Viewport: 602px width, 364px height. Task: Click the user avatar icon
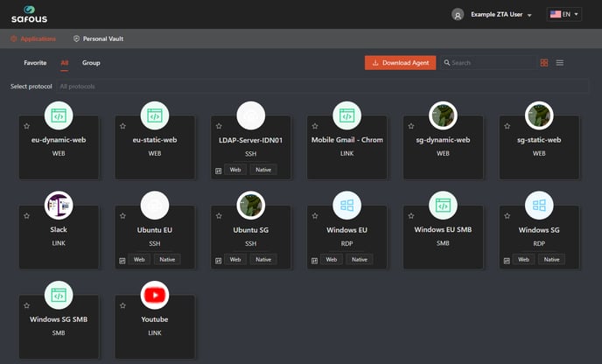[458, 15]
